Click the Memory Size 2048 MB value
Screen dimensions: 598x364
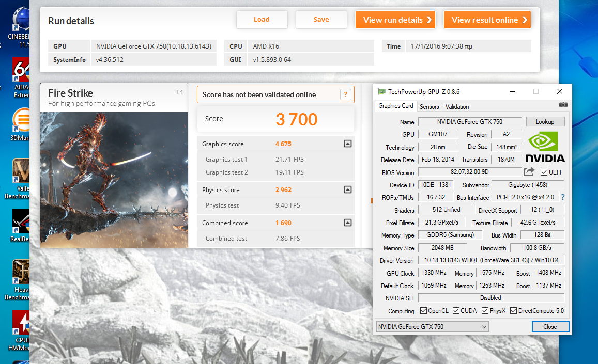(x=442, y=248)
